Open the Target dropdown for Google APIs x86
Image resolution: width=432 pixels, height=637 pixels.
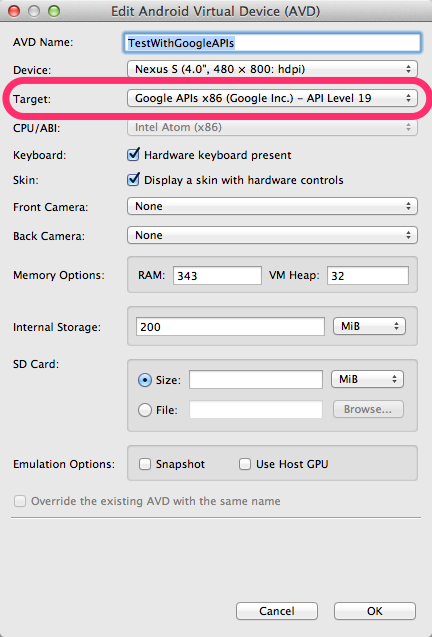point(272,98)
